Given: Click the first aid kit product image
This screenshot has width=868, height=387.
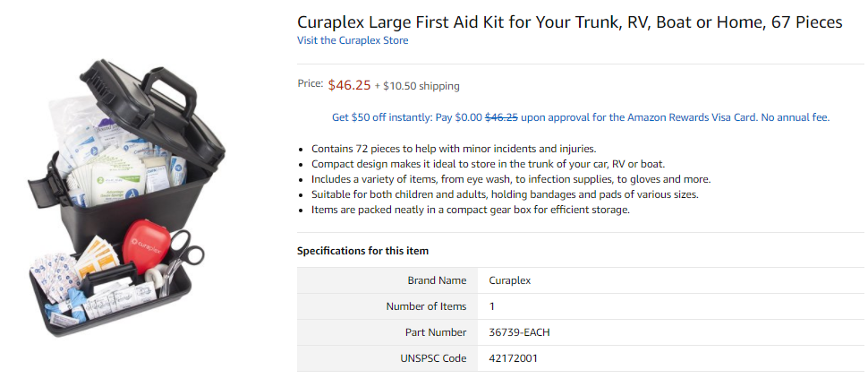Looking at the screenshot, I should click(126, 197).
